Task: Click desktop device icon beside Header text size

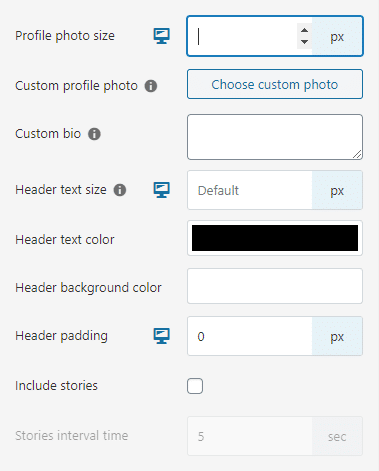Action: (x=161, y=190)
